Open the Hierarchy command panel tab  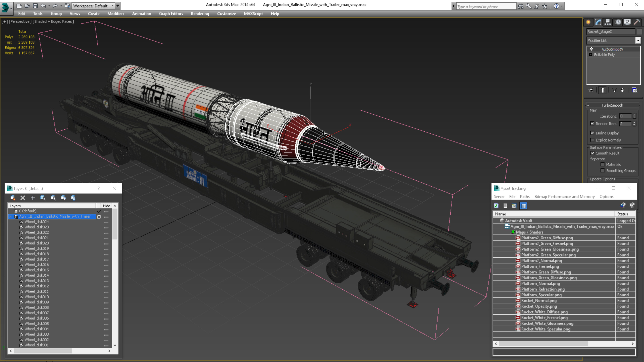(x=608, y=22)
